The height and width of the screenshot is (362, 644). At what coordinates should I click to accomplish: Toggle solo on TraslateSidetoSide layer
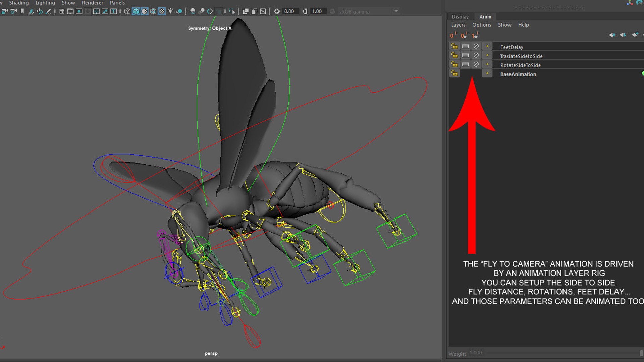tap(465, 55)
